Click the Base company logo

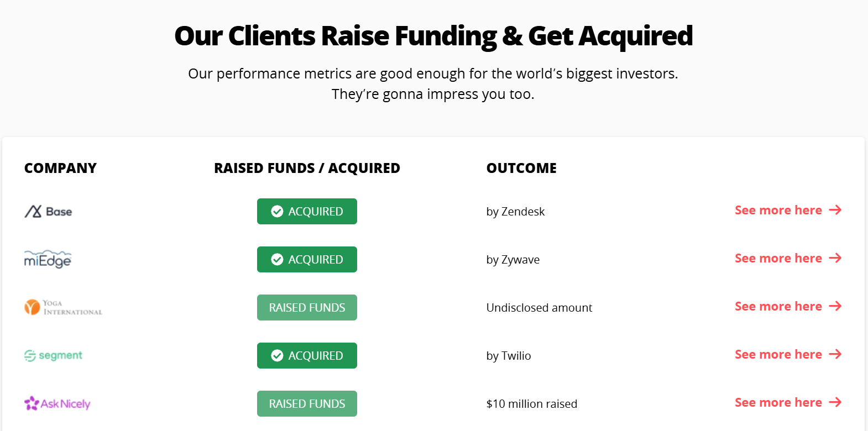point(48,211)
